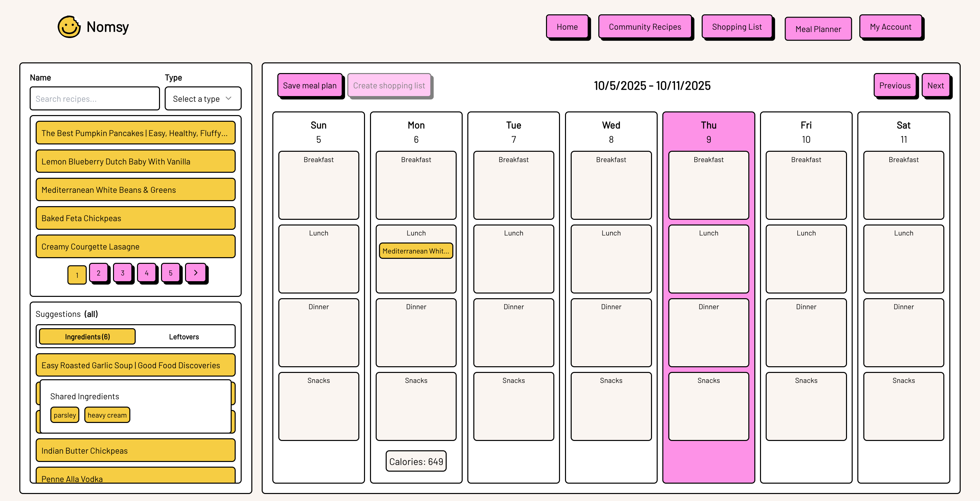Image resolution: width=980 pixels, height=501 pixels.
Task: Click the Create shopping list button
Action: (389, 85)
